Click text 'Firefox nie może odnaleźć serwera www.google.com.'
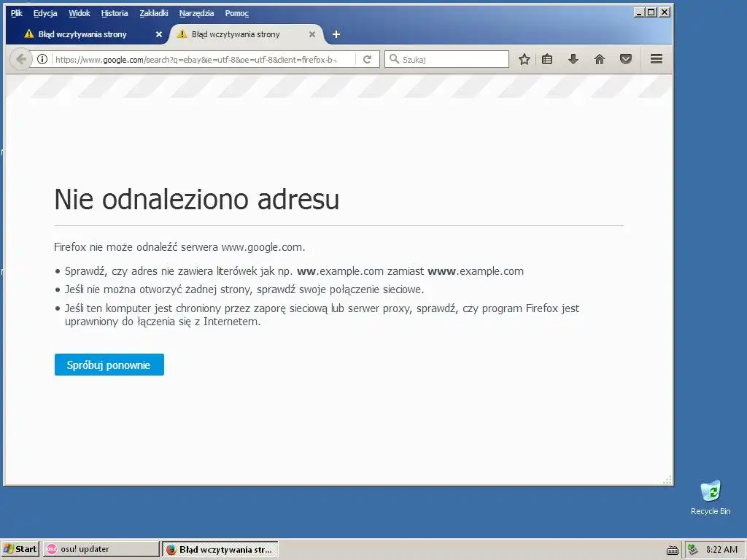 pyautogui.click(x=179, y=247)
